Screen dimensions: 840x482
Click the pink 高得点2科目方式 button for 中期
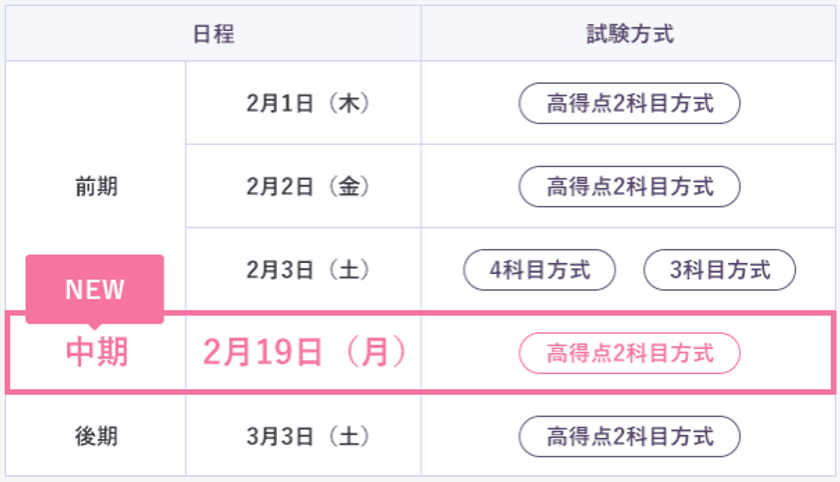tap(629, 353)
